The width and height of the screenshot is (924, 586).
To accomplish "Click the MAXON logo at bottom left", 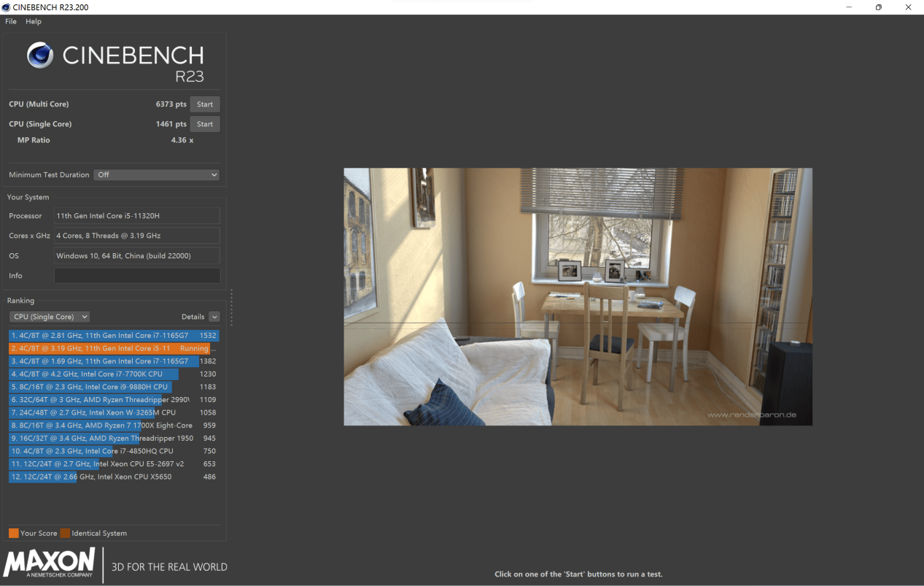I will (50, 563).
